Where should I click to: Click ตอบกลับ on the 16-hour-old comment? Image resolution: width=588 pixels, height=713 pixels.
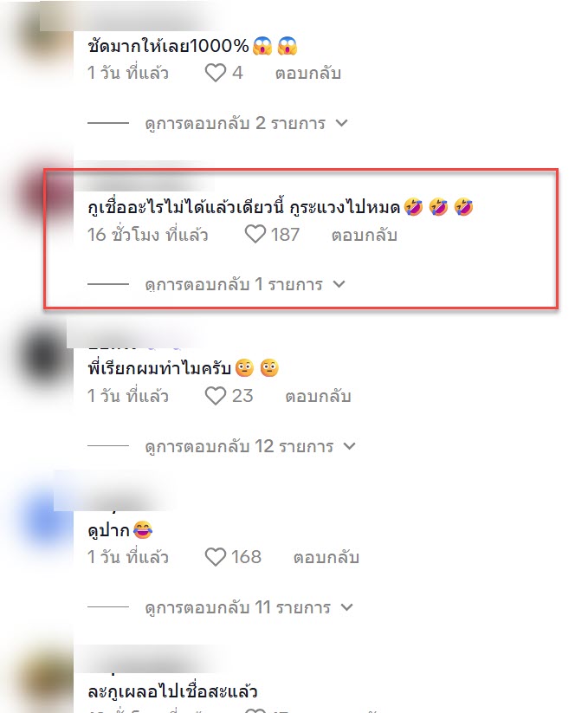[x=365, y=235]
